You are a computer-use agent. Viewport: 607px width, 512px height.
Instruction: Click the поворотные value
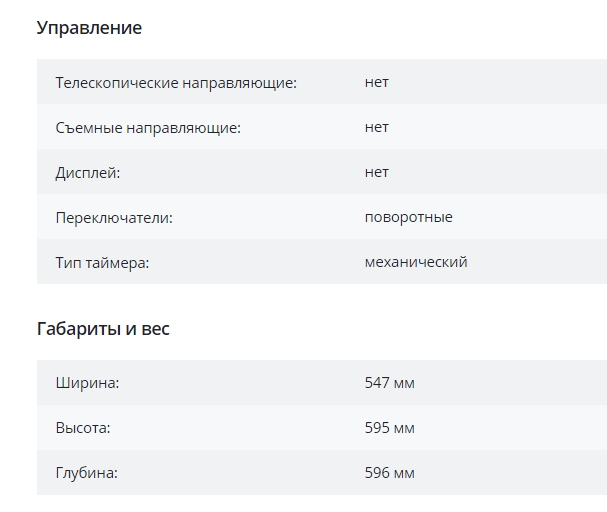point(409,217)
